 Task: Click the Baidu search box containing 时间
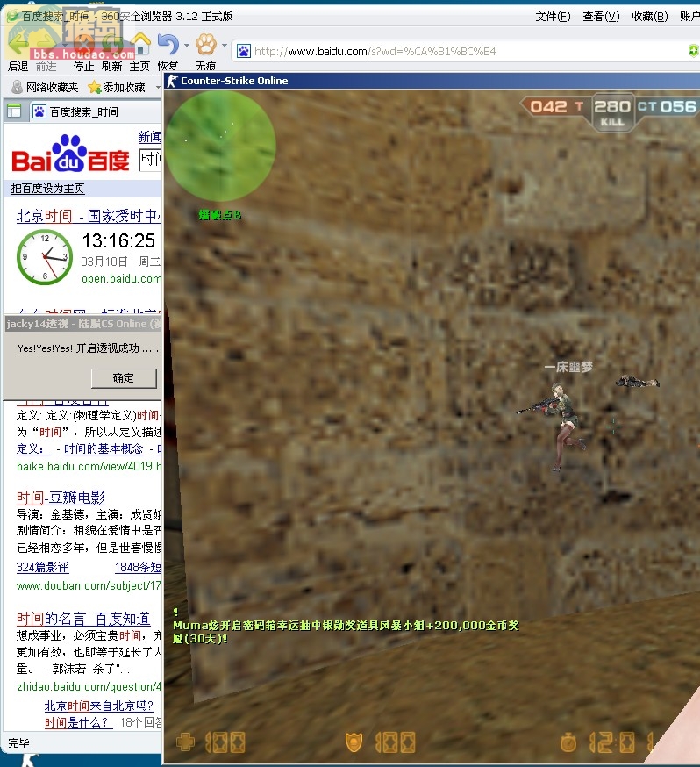pyautogui.click(x=150, y=159)
